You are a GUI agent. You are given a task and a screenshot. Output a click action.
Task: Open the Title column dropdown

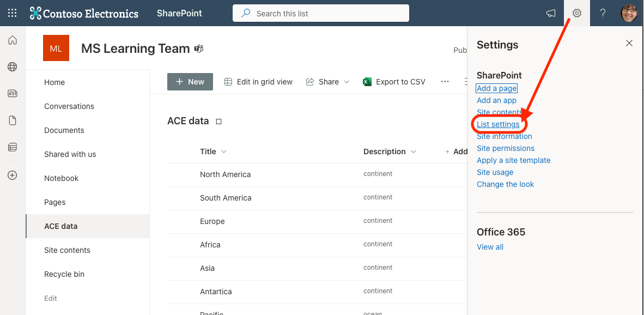tap(224, 152)
